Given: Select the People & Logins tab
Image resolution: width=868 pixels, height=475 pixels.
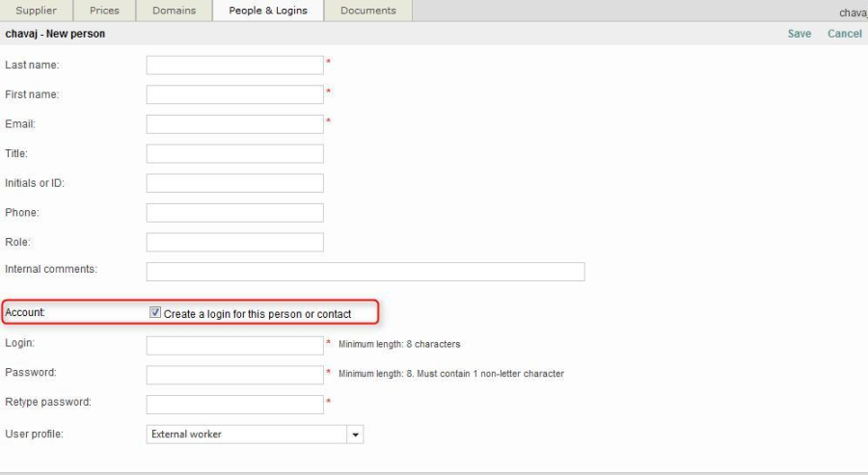Looking at the screenshot, I should point(268,11).
